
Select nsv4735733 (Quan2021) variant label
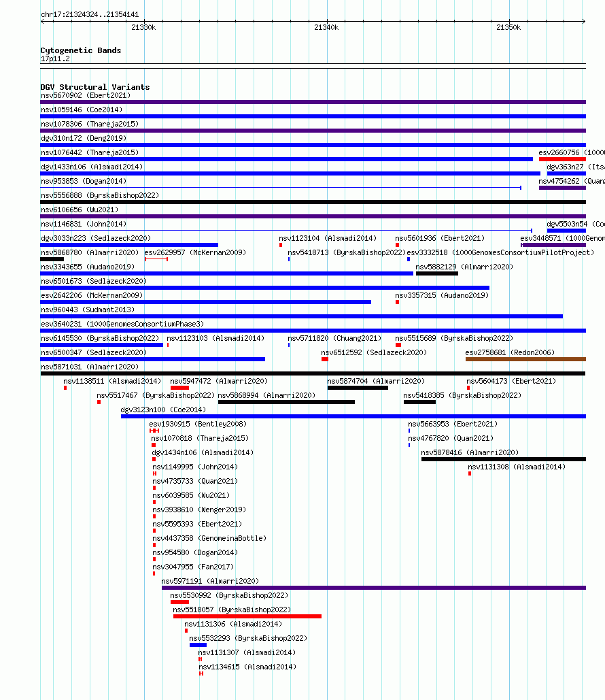195,481
